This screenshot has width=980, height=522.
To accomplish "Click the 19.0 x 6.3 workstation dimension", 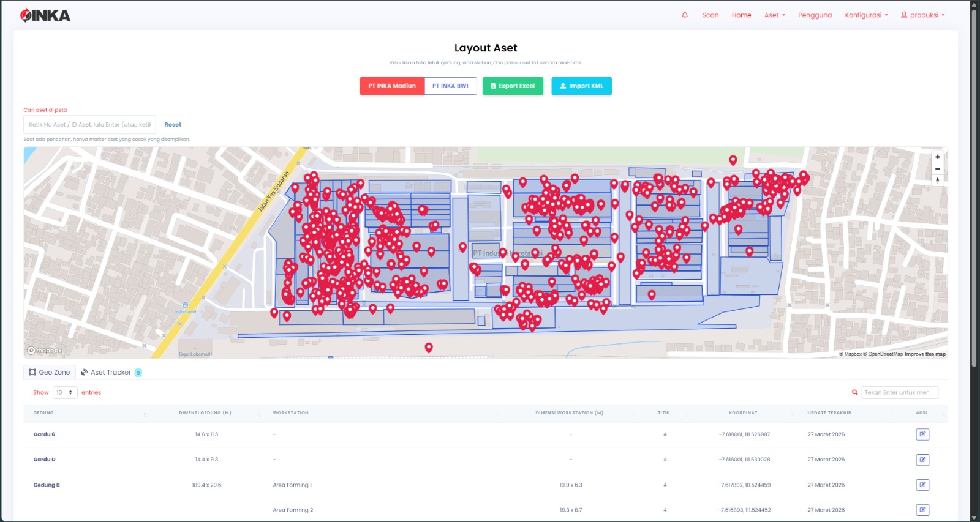I will 571,485.
